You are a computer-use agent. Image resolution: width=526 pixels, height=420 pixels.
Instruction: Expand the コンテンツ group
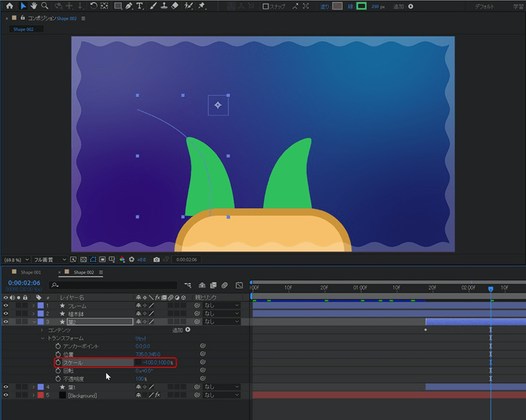pyautogui.click(x=42, y=330)
